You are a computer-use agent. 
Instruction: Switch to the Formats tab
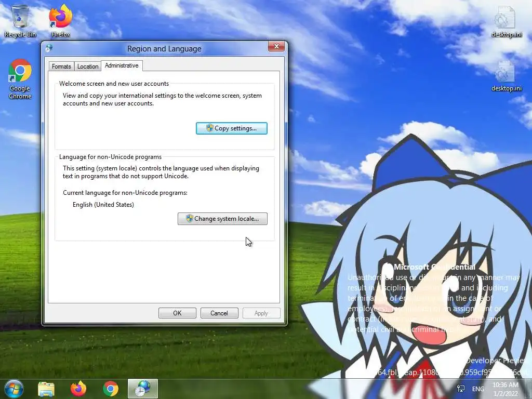[x=61, y=66]
